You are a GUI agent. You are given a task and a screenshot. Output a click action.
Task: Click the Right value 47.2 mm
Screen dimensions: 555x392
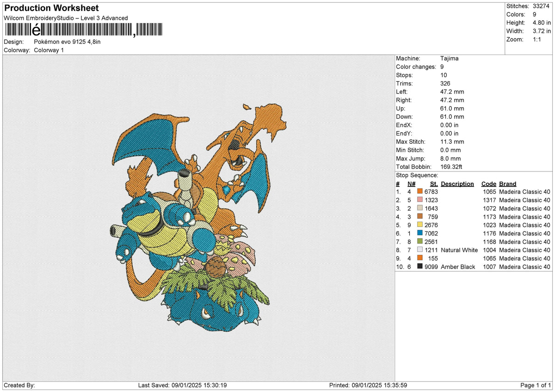point(452,100)
